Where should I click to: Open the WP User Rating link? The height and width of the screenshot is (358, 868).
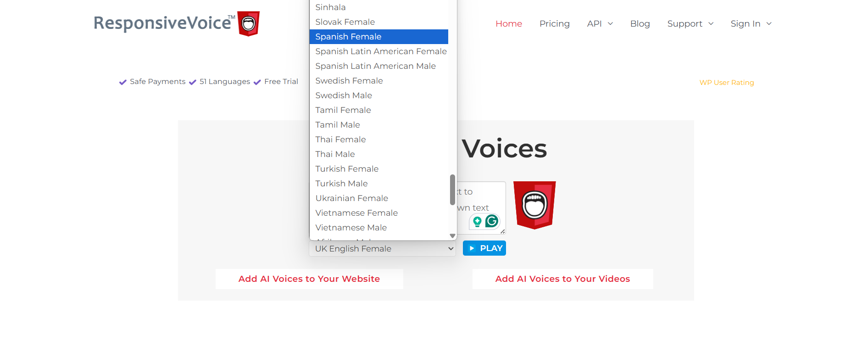727,83
